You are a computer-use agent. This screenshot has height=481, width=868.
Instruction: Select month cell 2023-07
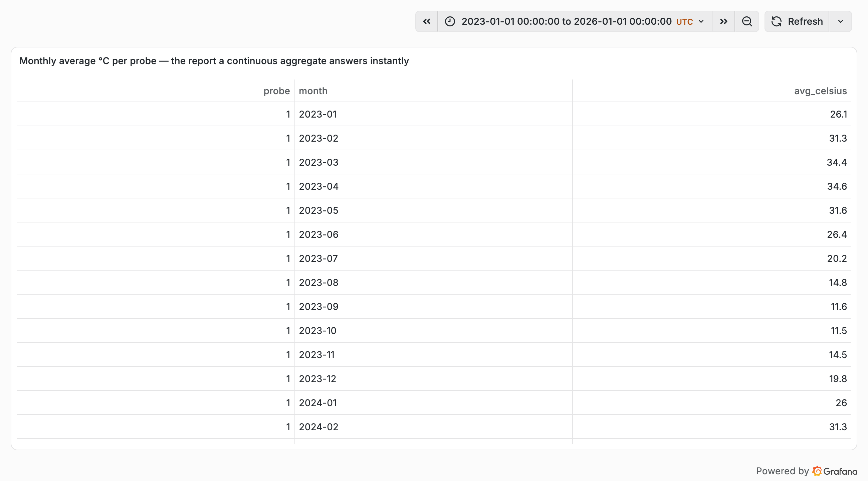point(318,259)
